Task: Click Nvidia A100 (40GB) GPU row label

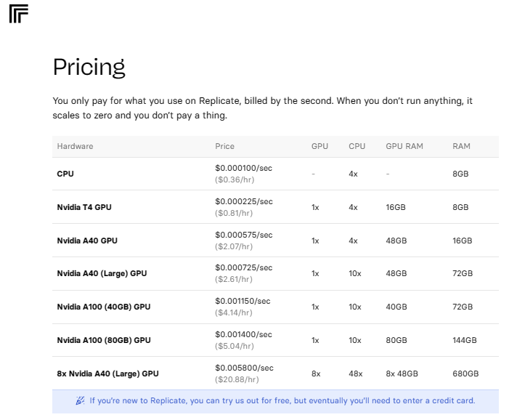Action: tap(104, 307)
